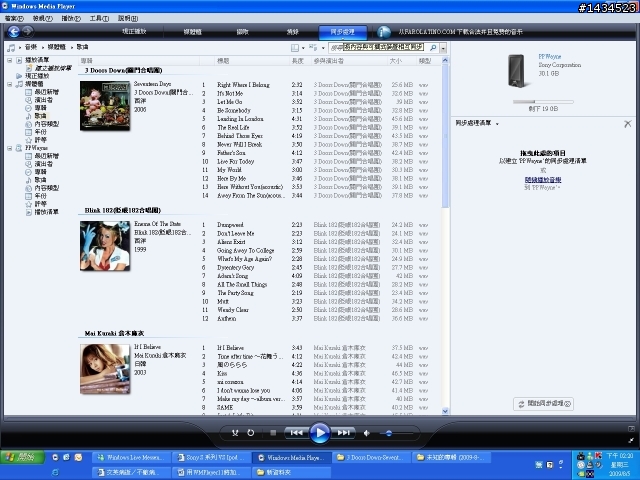Expand breadcrumb arrow after 音樂
The image size is (640, 480).
(x=42, y=48)
